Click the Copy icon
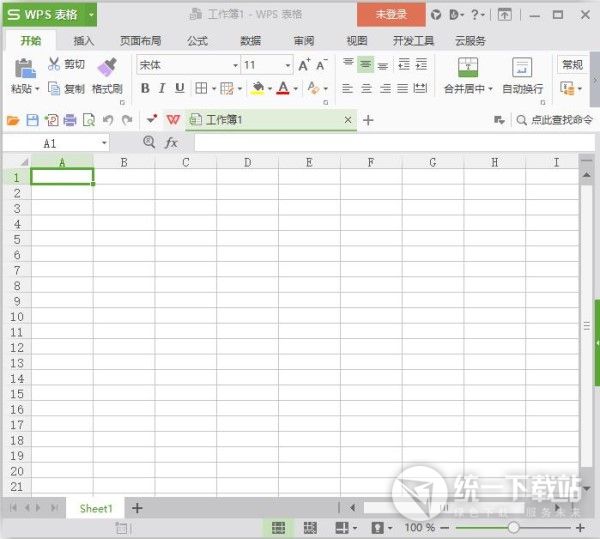600x539 pixels. 54,89
